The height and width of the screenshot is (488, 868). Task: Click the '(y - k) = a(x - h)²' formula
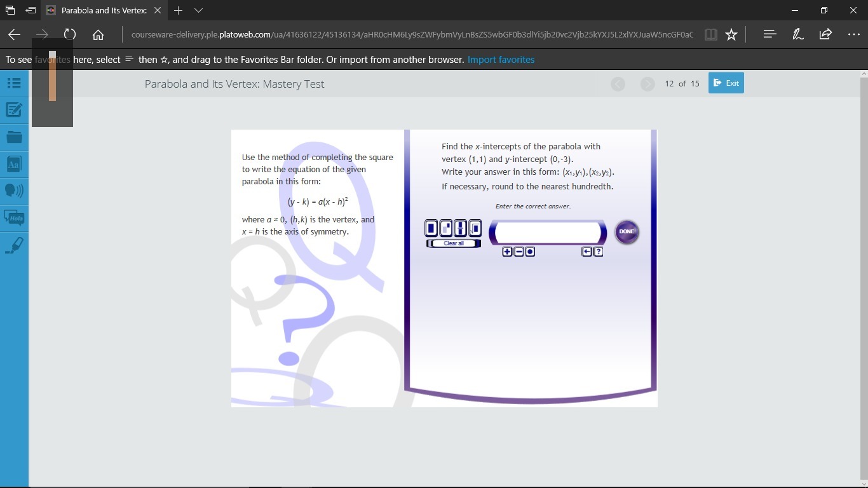coord(318,201)
